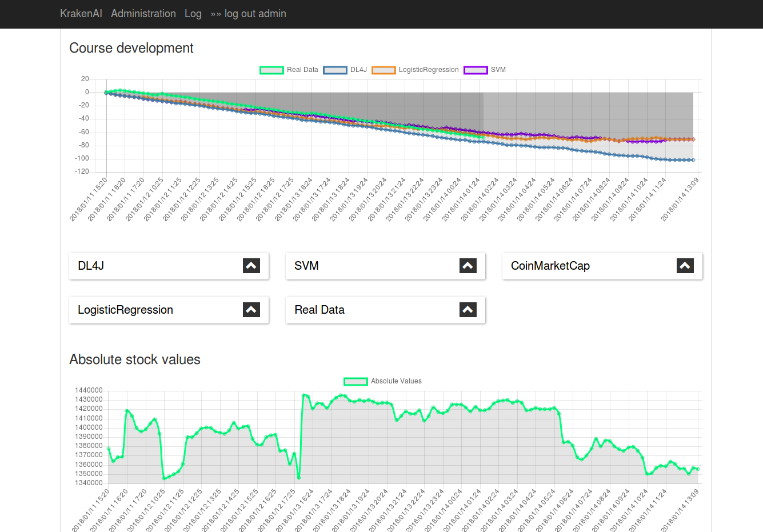
Task: Open the Log page in navbar
Action: (193, 14)
